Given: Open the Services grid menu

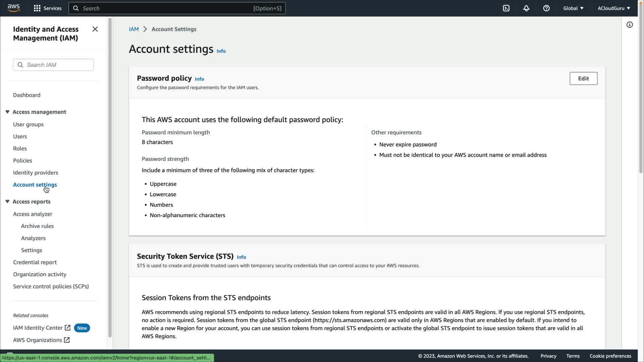Looking at the screenshot, I should (x=47, y=8).
